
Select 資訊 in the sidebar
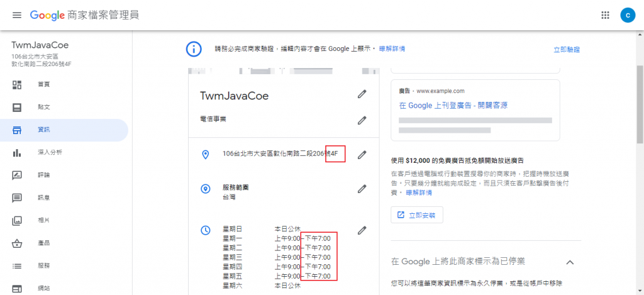[x=64, y=130]
